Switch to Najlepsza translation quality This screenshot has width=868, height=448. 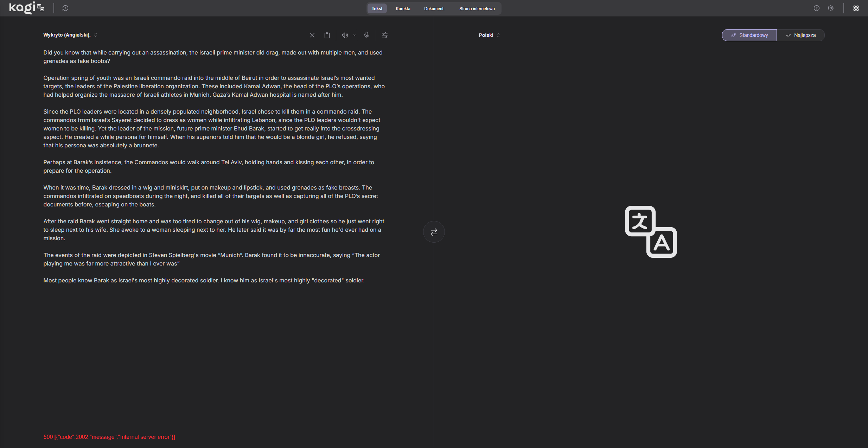(x=801, y=35)
